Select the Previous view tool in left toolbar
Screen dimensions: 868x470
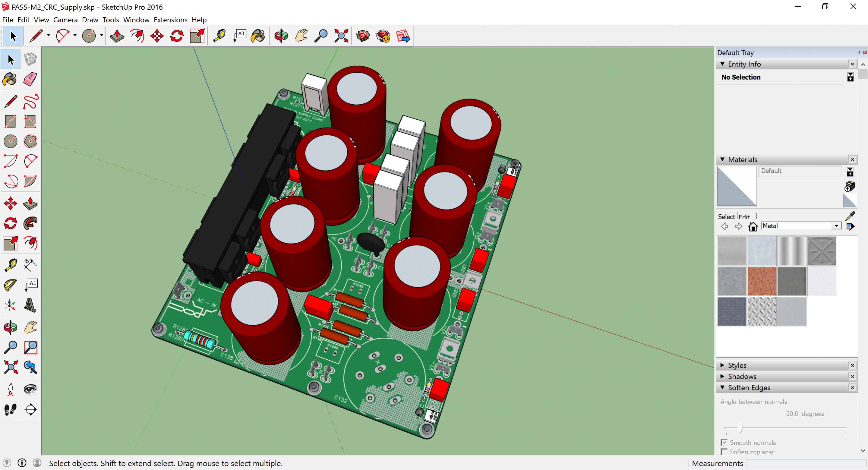30,367
